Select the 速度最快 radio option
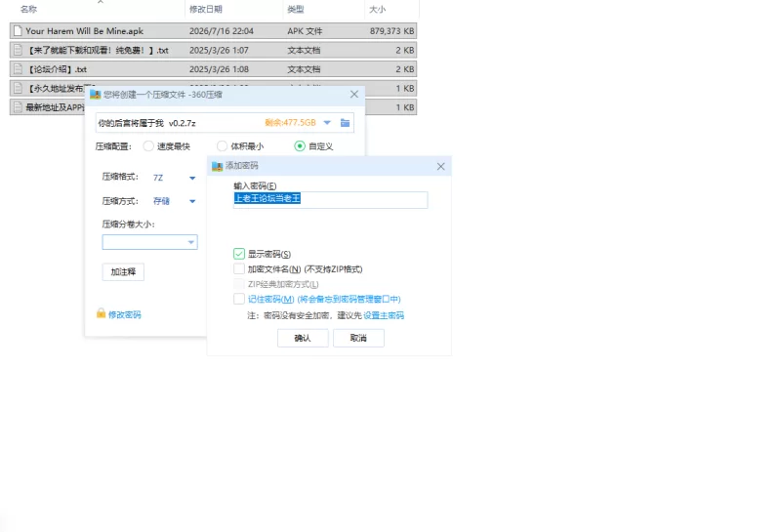Screen dimensions: 781x532 click(x=148, y=146)
